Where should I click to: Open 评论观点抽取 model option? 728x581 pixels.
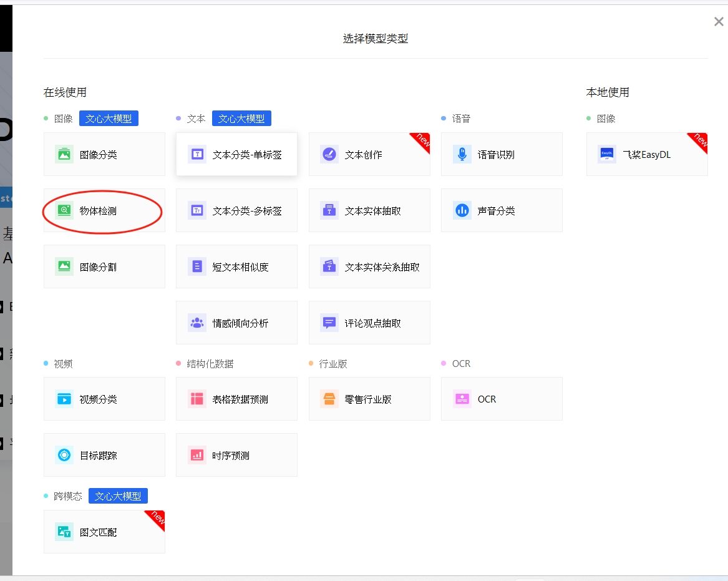coord(369,323)
